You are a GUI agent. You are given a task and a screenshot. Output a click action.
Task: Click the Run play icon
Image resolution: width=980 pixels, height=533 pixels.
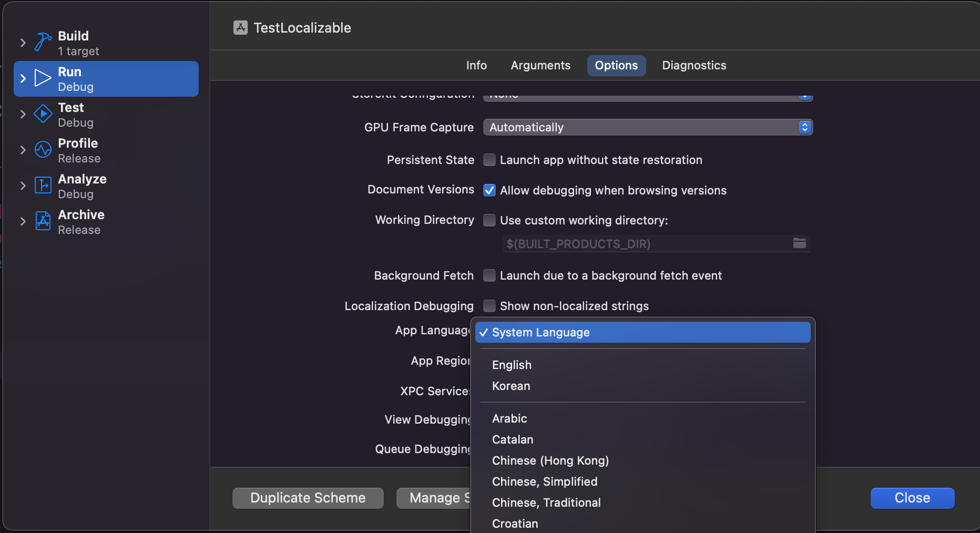(43, 78)
